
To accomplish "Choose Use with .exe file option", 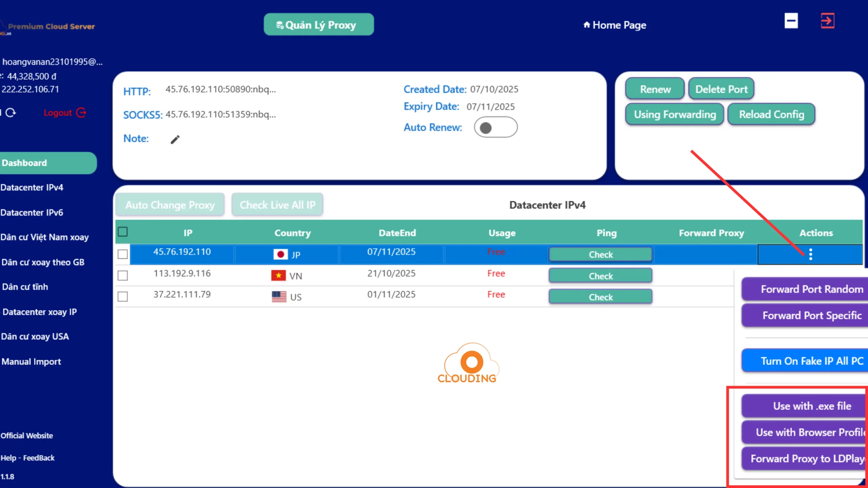I will point(812,406).
